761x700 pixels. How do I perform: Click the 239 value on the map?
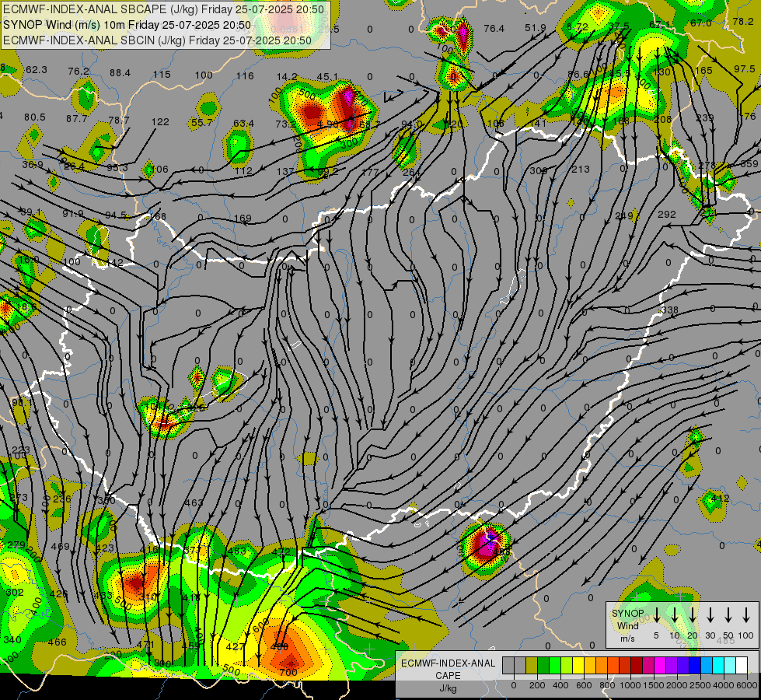click(x=705, y=117)
